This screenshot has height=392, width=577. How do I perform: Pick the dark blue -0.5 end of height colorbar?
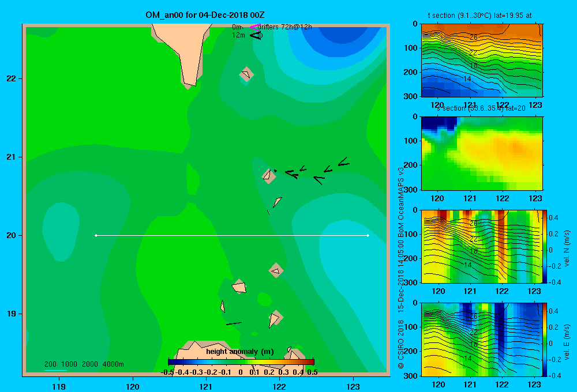171,362
